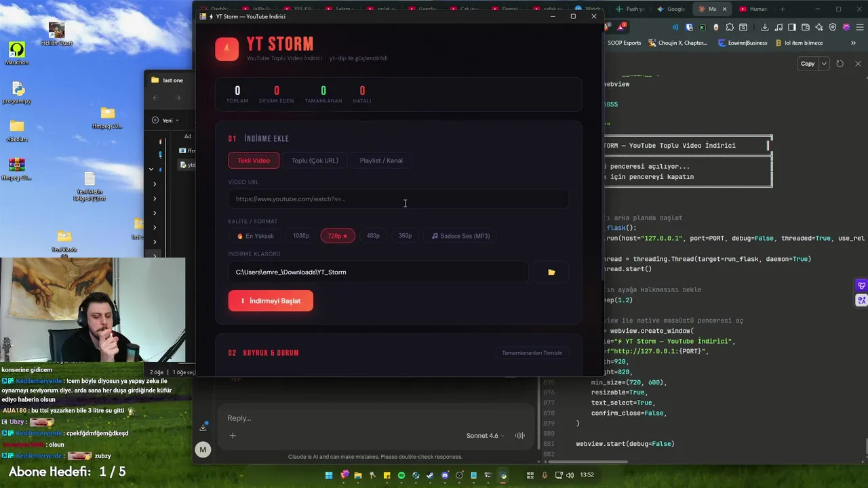The width and height of the screenshot is (868, 488).
Task: Open Yeni dropdown in File Explorer
Action: coord(165,120)
